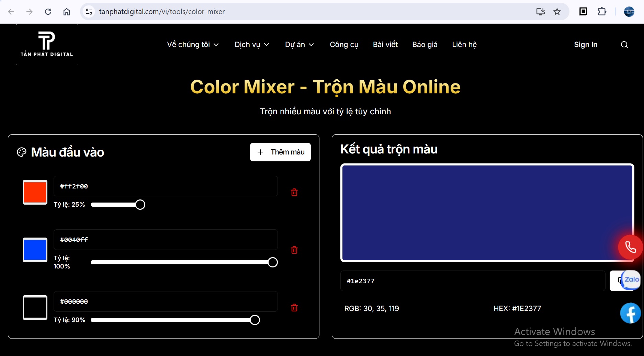Screen dimensions: 644x356
Task: Expand the Về chúng tôi dropdown menu
Action: point(193,45)
